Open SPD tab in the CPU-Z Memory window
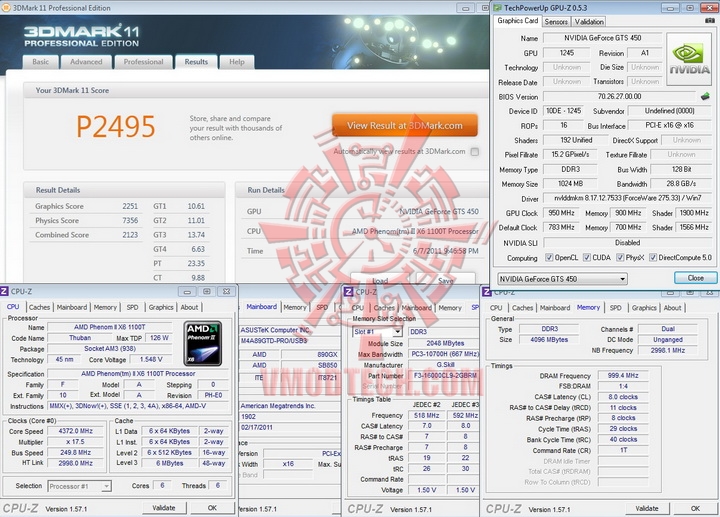 (x=615, y=308)
